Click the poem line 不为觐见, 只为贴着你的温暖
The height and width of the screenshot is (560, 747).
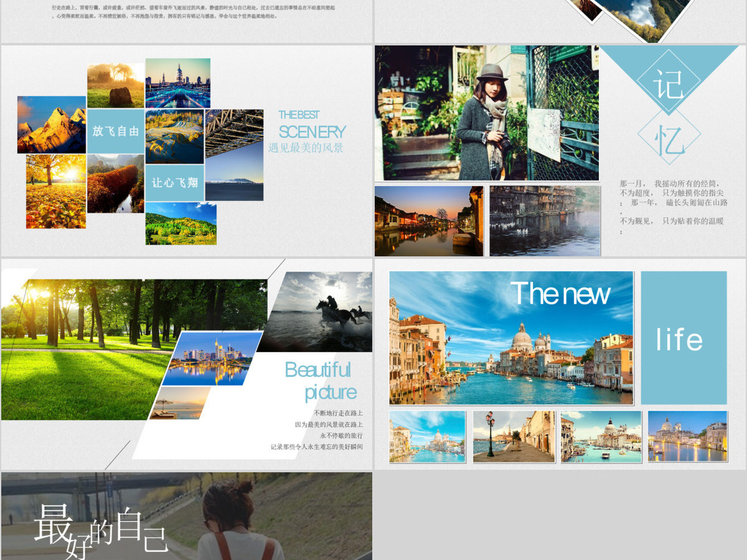[672, 221]
